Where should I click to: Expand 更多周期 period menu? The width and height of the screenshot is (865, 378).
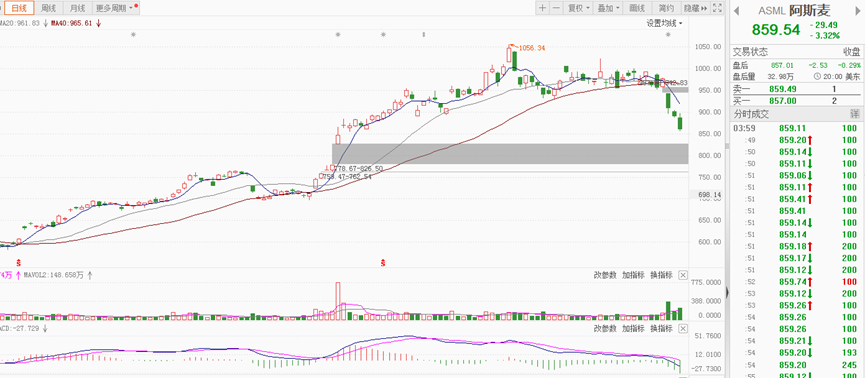[114, 8]
